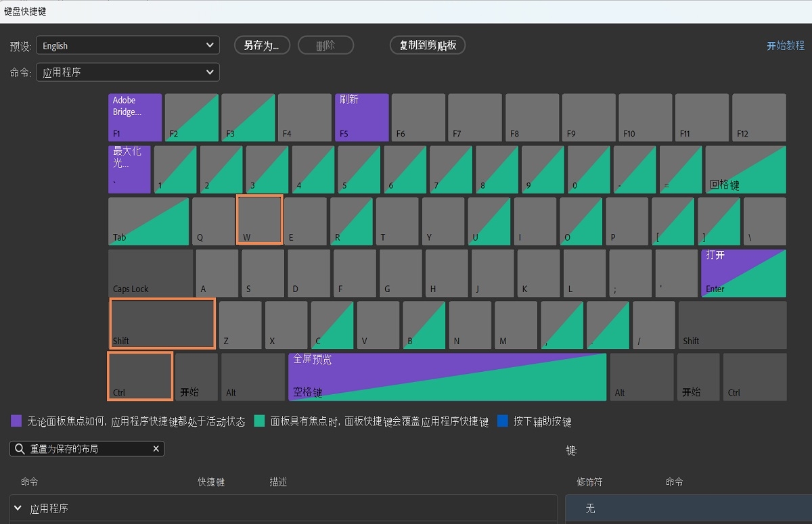
Task: Click the left Ctrl key
Action: pyautogui.click(x=139, y=377)
